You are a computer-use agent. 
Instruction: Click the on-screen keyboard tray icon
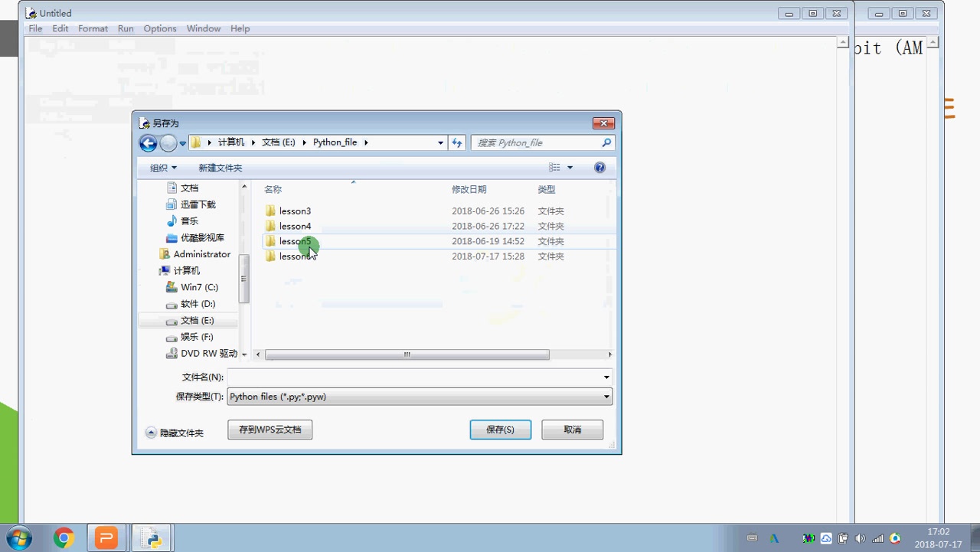(x=752, y=537)
